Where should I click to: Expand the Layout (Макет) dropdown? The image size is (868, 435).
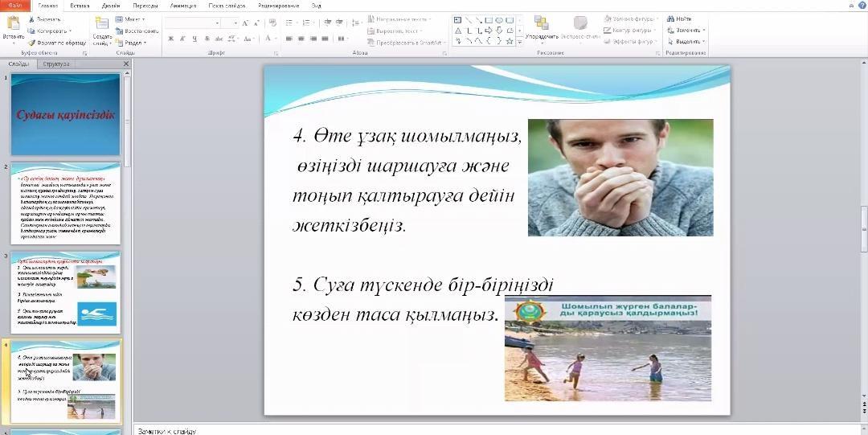(x=132, y=18)
